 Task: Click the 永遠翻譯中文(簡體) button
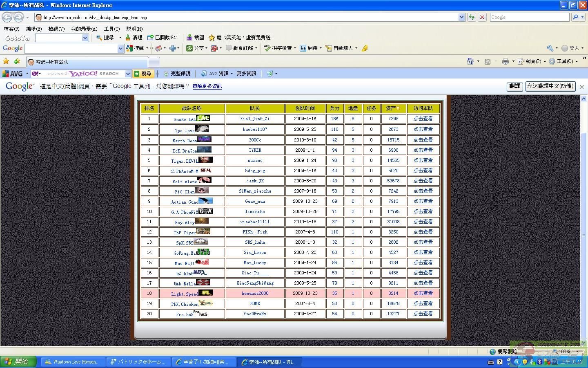coord(550,86)
